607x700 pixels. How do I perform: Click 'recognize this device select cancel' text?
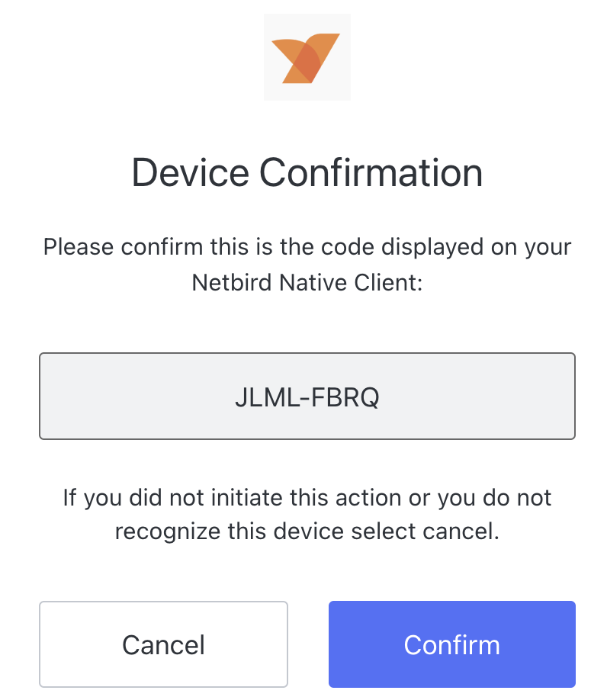tap(307, 531)
